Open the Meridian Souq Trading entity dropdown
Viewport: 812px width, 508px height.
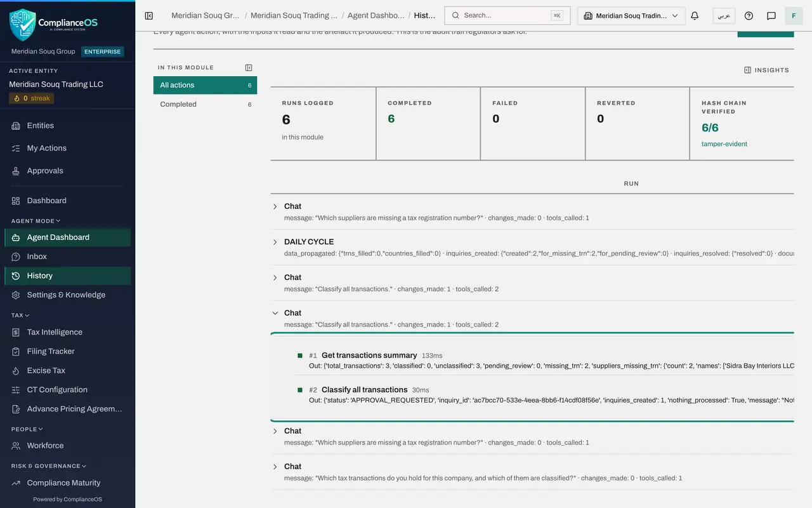[631, 16]
